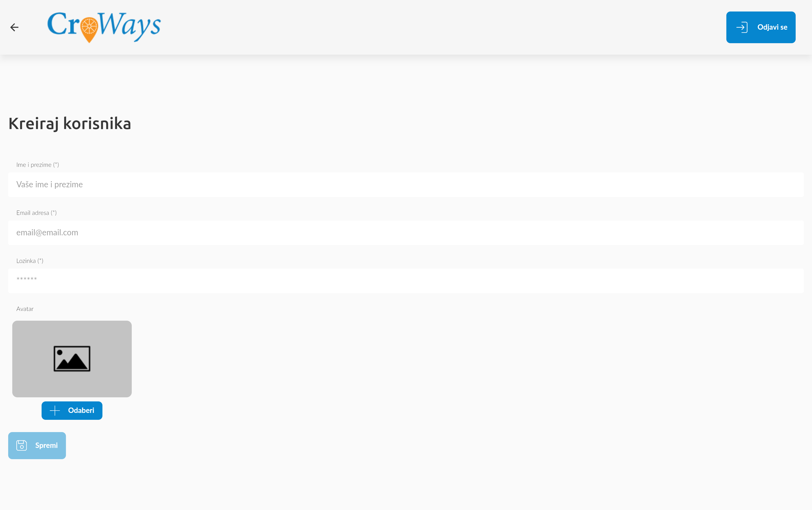The width and height of the screenshot is (812, 510).
Task: Focus the Ime i prezime input field
Action: pyautogui.click(x=406, y=184)
